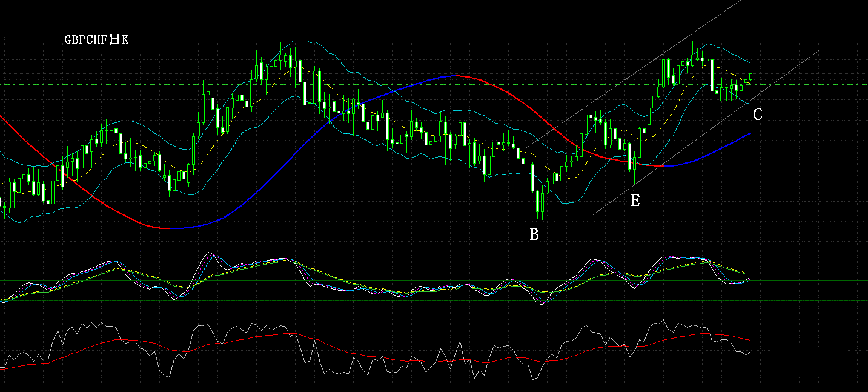Select the wave label C
This screenshot has height=392, width=868.
click(x=758, y=115)
